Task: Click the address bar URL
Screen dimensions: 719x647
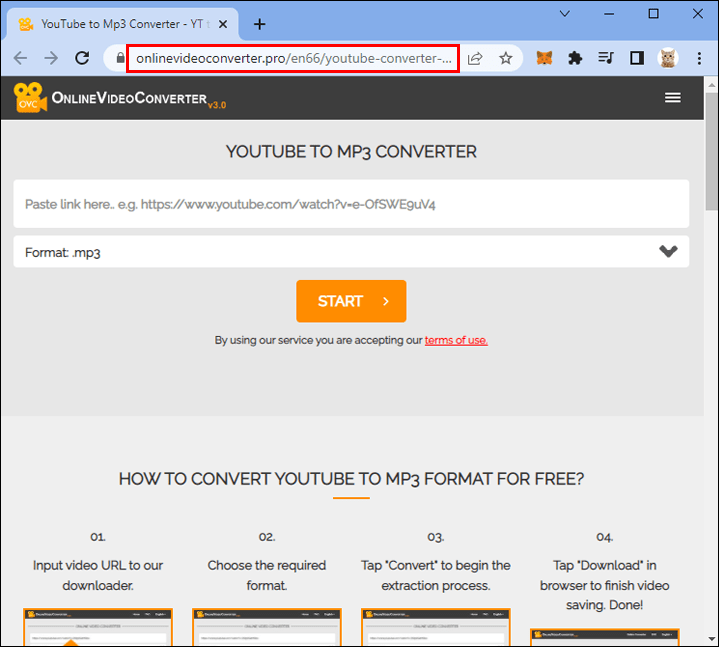Action: pyautogui.click(x=293, y=58)
